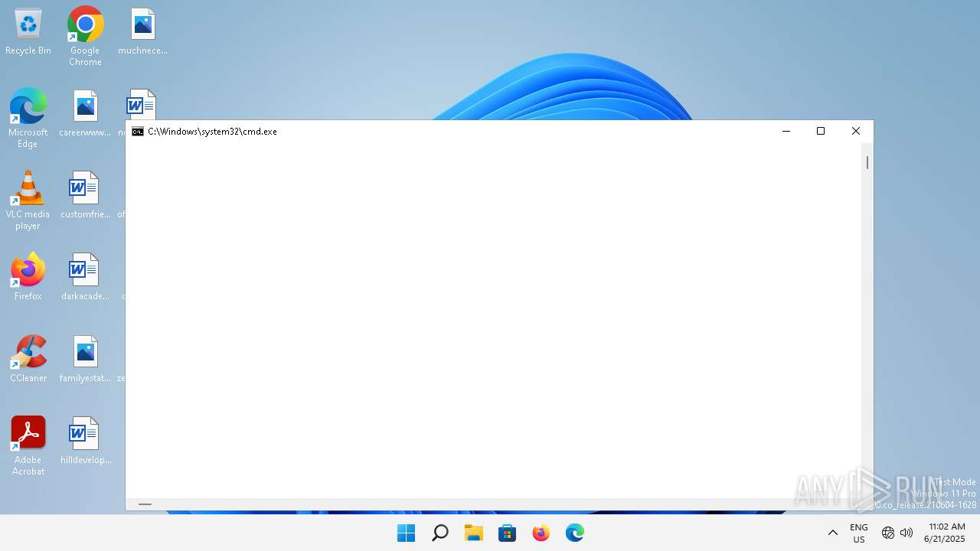980x551 pixels.
Task: Open the Windows Start menu
Action: pyautogui.click(x=406, y=533)
